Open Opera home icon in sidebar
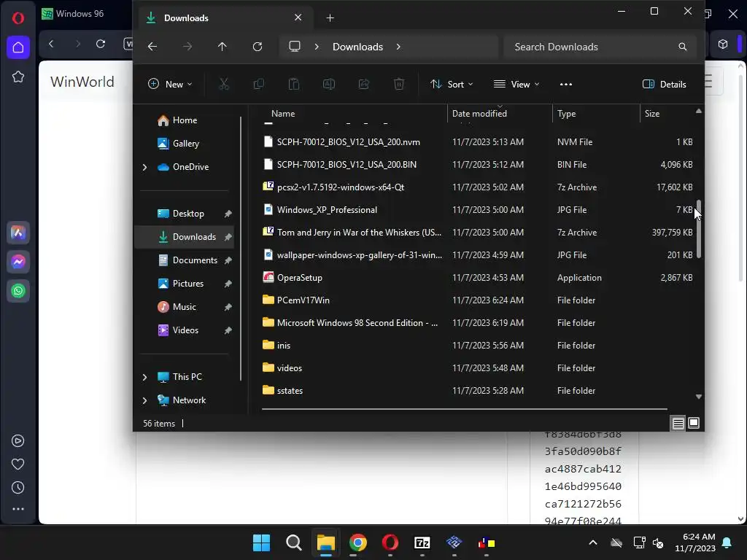 [x=18, y=47]
